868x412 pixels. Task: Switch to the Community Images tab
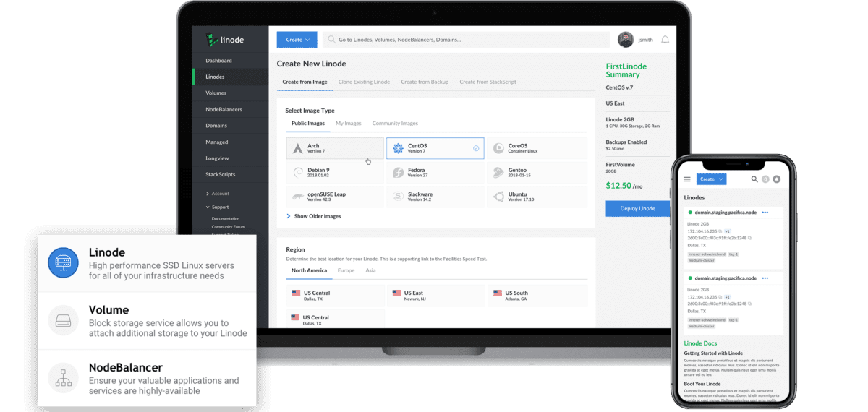click(395, 124)
